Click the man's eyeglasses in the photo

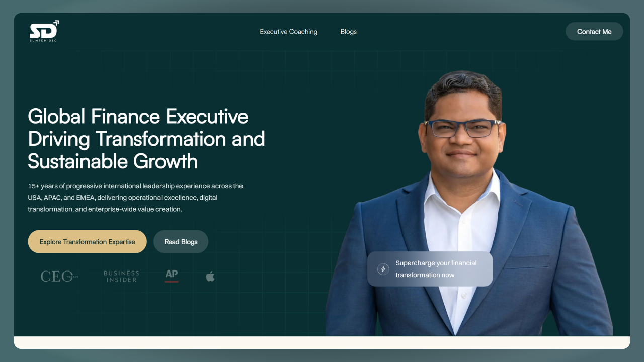pyautogui.click(x=462, y=128)
